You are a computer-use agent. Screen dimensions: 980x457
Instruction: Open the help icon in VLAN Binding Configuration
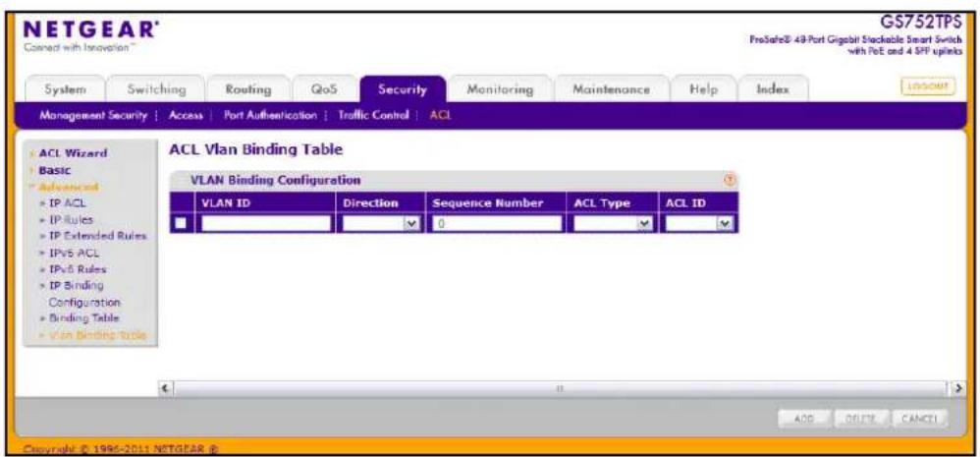[728, 180]
